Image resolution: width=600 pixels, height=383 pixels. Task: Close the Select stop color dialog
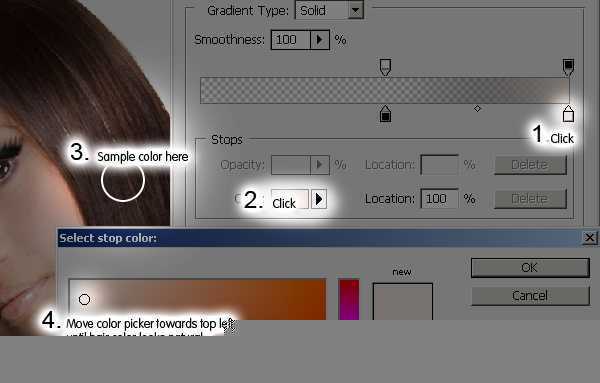pyautogui.click(x=590, y=238)
